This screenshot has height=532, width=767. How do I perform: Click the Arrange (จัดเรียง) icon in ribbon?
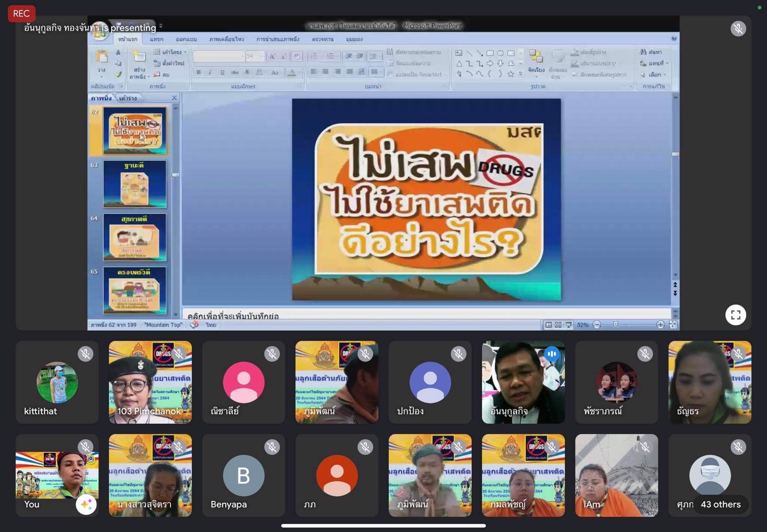coord(536,57)
